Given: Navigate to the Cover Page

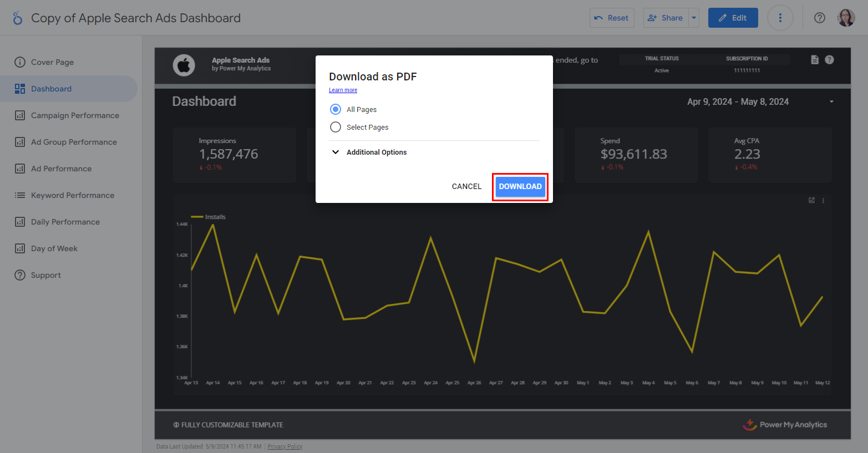Looking at the screenshot, I should [52, 62].
